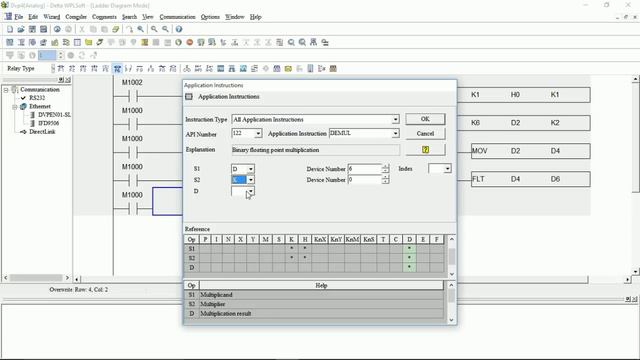This screenshot has width=640, height=360.
Task: Click the M1002 contact in ladder diagram
Action: click(x=133, y=96)
